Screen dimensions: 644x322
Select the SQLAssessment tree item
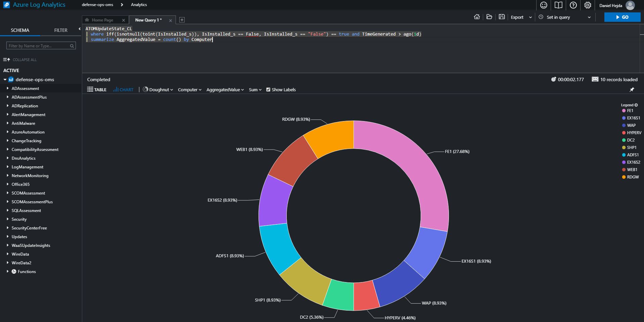pos(26,210)
